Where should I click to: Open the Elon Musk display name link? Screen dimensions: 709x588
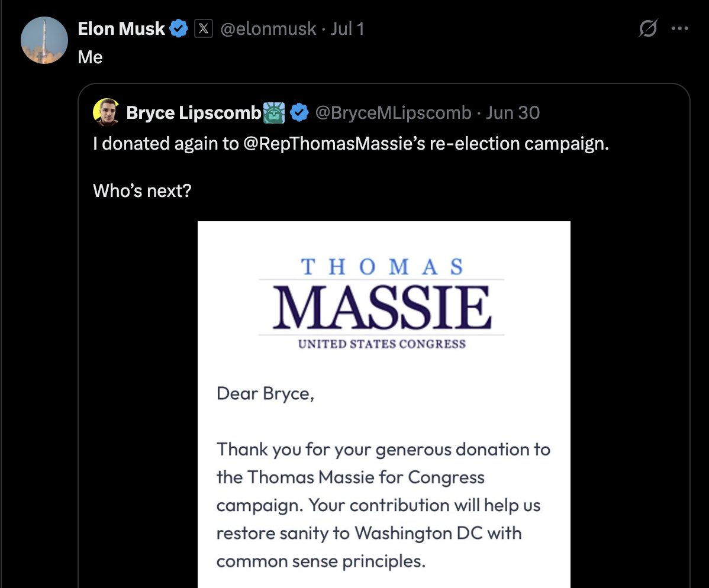tap(121, 28)
